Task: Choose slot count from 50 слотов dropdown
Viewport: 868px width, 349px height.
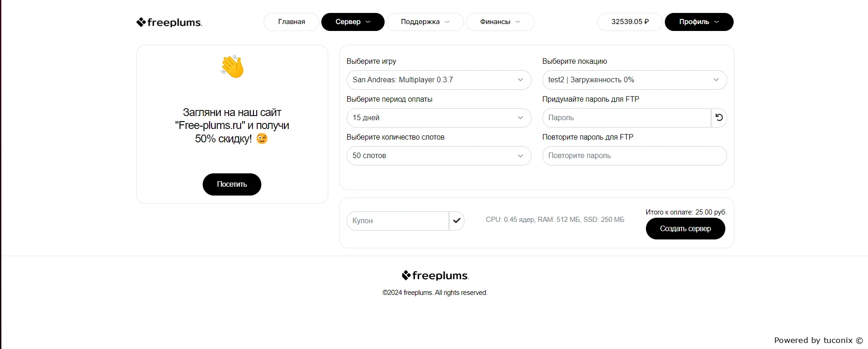Action: coord(439,156)
